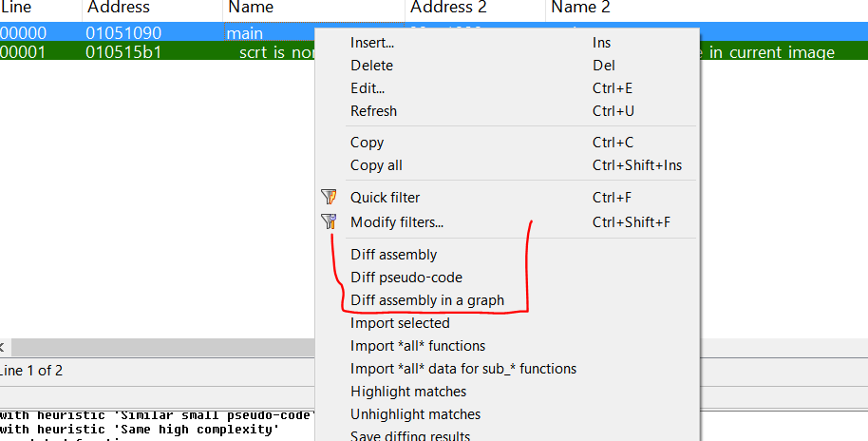Click the Modify filters funnel icon
868x441 pixels.
(329, 222)
